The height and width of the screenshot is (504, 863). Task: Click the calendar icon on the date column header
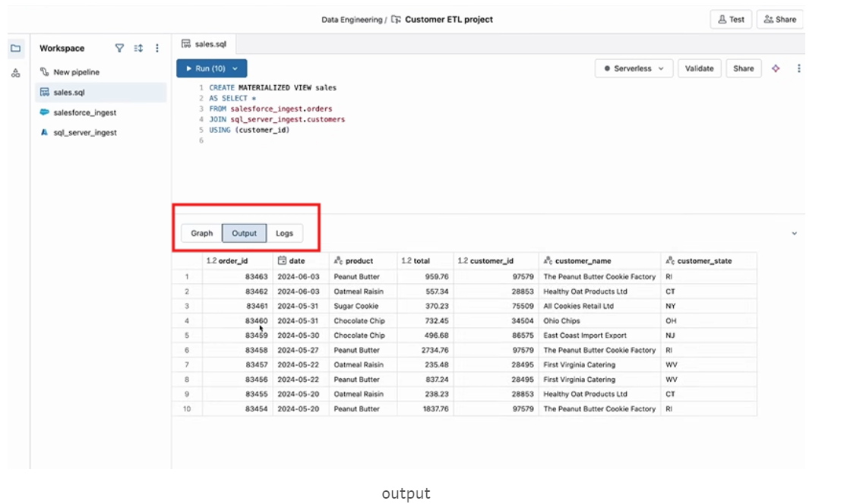point(283,260)
